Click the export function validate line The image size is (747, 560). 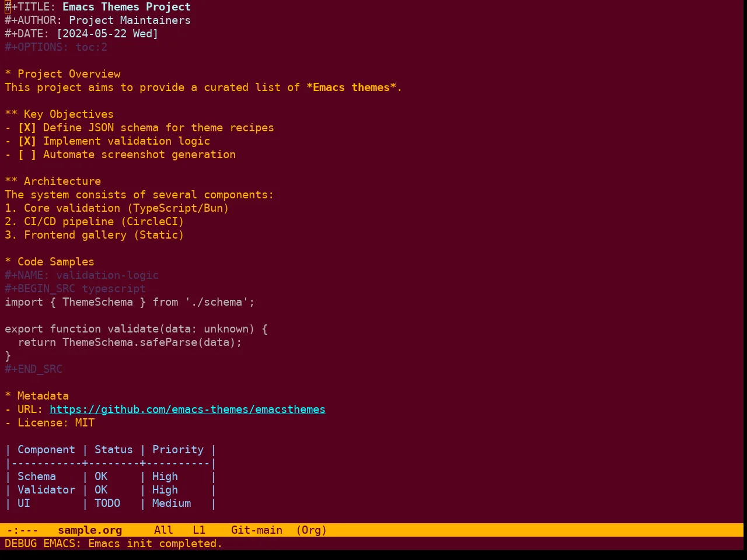[x=136, y=329]
